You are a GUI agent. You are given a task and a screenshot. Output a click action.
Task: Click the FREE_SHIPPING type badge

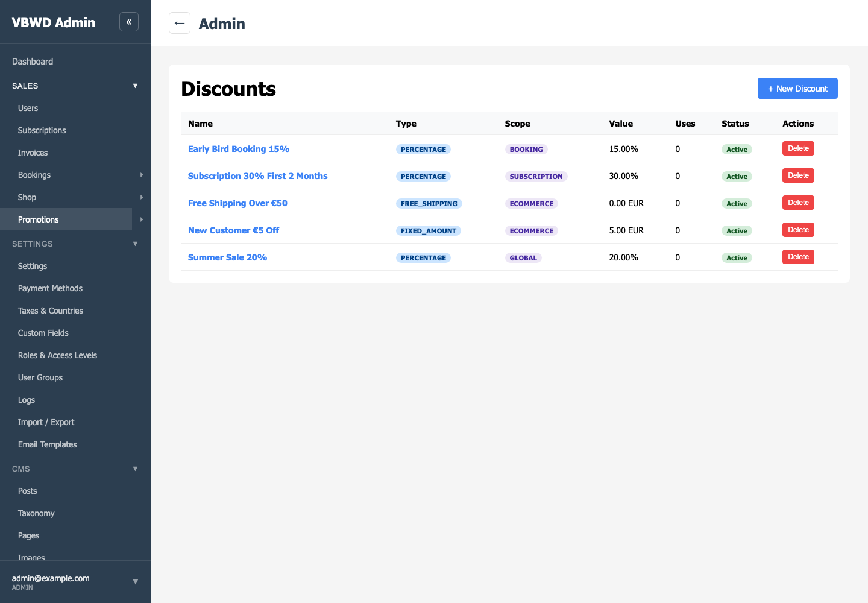429,204
